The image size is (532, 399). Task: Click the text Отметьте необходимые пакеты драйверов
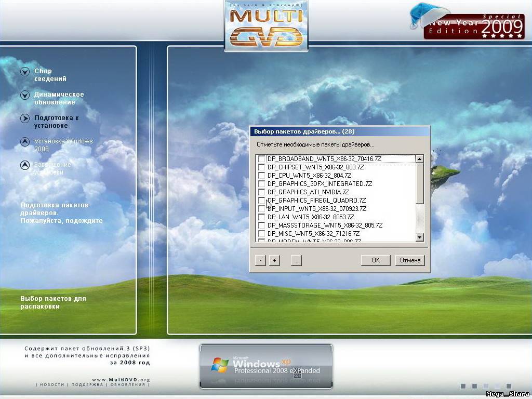[x=315, y=144]
